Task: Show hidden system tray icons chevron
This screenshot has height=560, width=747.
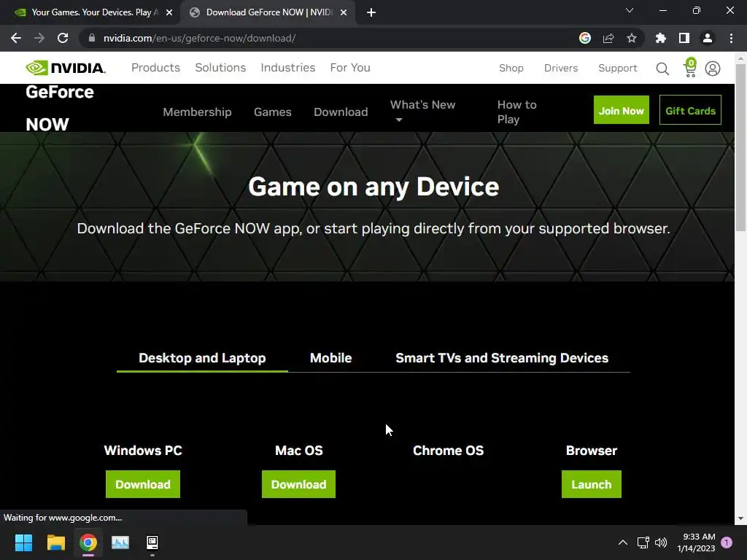Action: (x=623, y=542)
